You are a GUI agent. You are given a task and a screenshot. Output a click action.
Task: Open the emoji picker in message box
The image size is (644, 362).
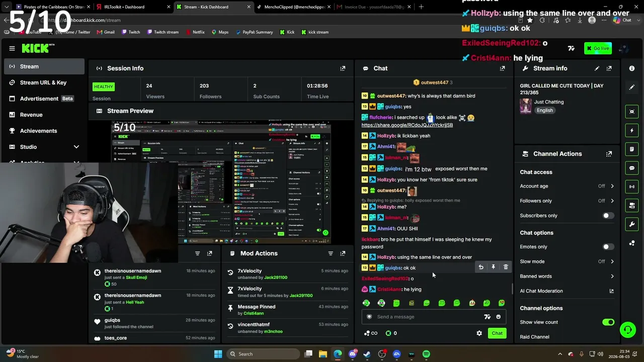click(499, 317)
